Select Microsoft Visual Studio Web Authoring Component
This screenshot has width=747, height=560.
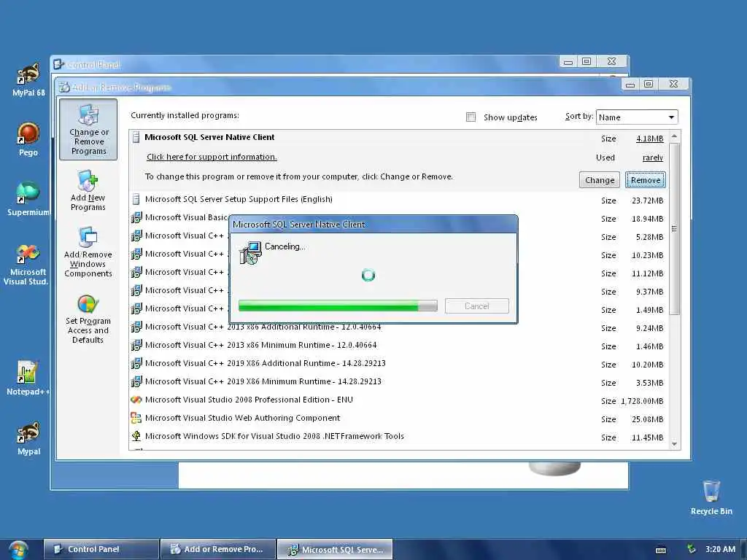pyautogui.click(x=242, y=418)
